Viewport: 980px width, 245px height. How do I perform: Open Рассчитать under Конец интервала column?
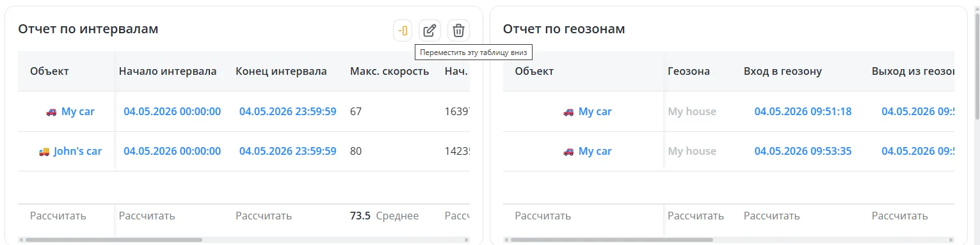coord(264,216)
